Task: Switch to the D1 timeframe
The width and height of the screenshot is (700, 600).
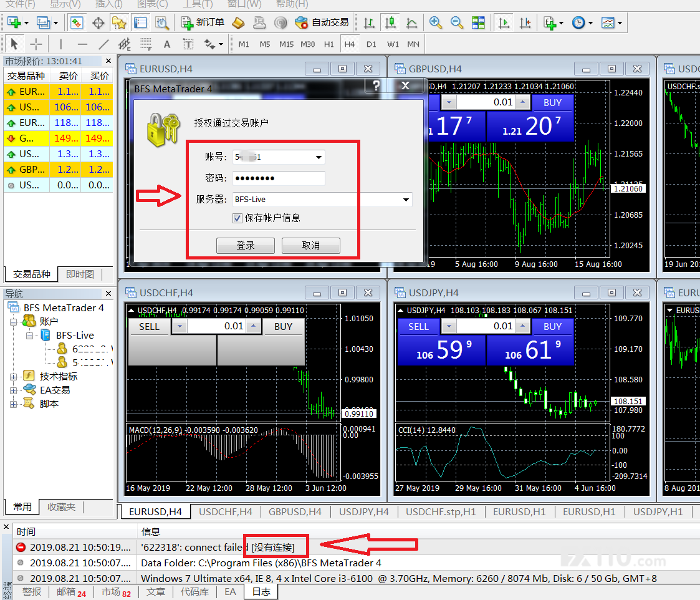Action: [x=372, y=44]
